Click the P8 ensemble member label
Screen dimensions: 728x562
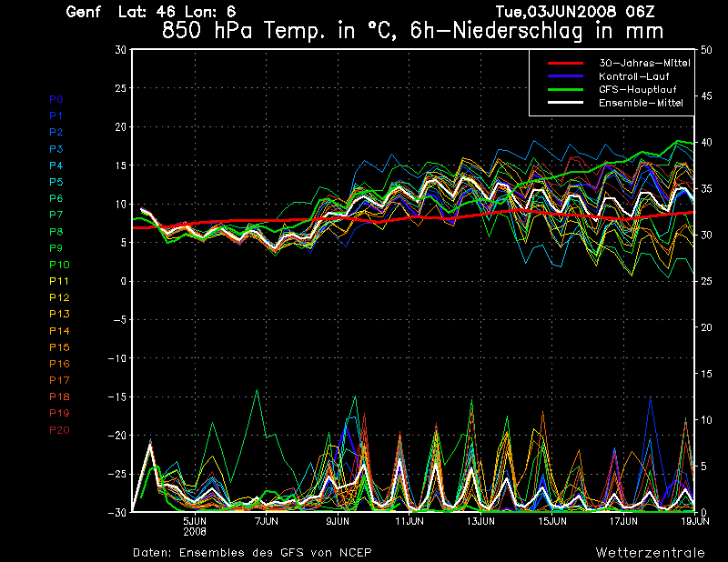[56, 232]
